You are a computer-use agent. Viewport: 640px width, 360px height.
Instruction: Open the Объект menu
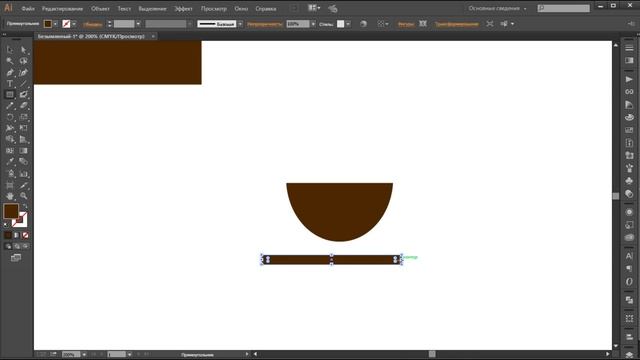(x=100, y=9)
